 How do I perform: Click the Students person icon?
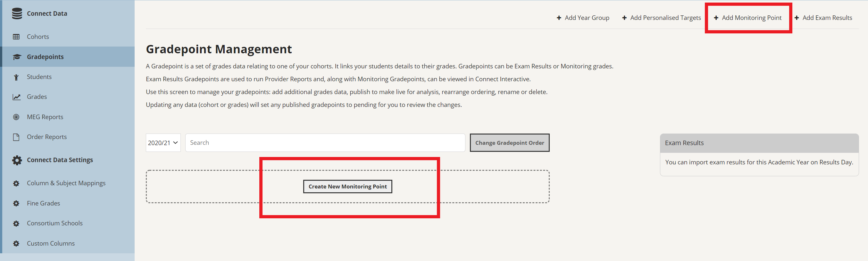coord(16,77)
